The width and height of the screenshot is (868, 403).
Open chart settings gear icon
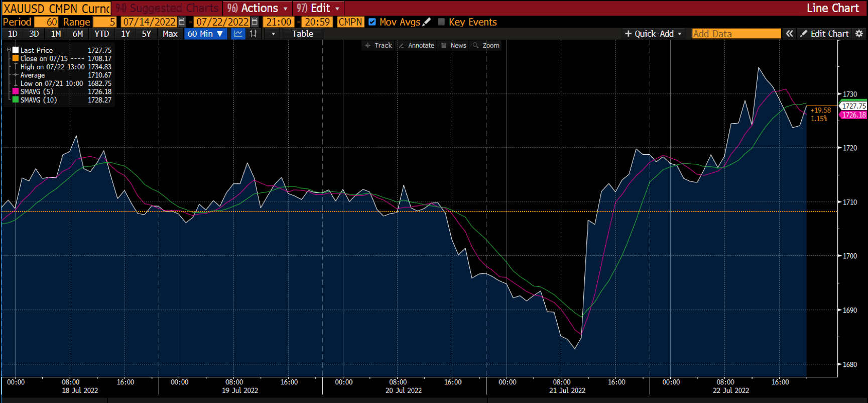point(859,34)
